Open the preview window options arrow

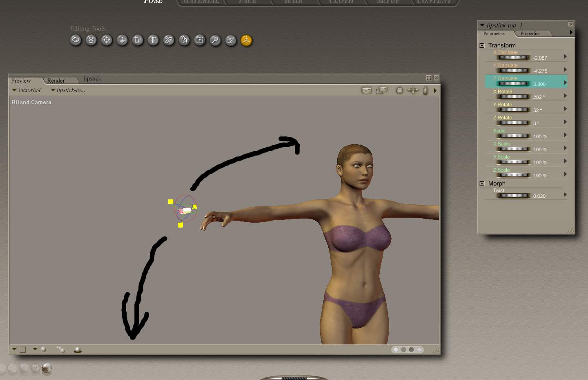(435, 90)
